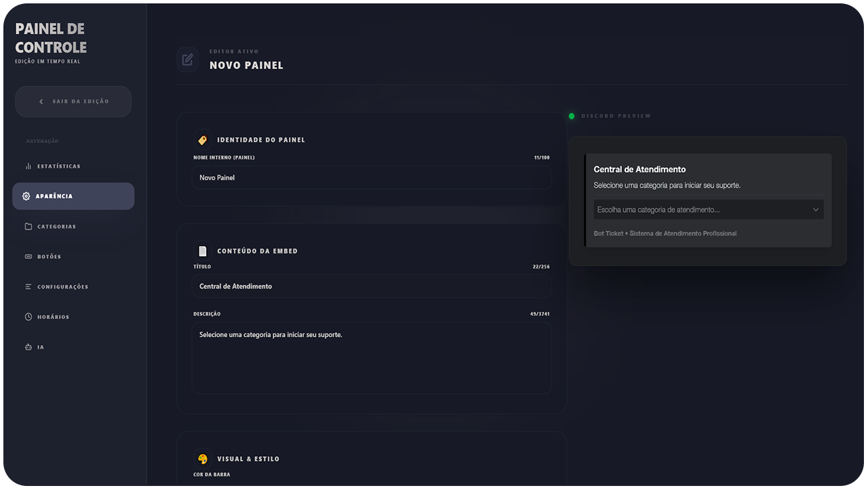Viewport: 868px width, 488px height.
Task: Click the green Discord Preview status dot
Action: click(x=572, y=116)
